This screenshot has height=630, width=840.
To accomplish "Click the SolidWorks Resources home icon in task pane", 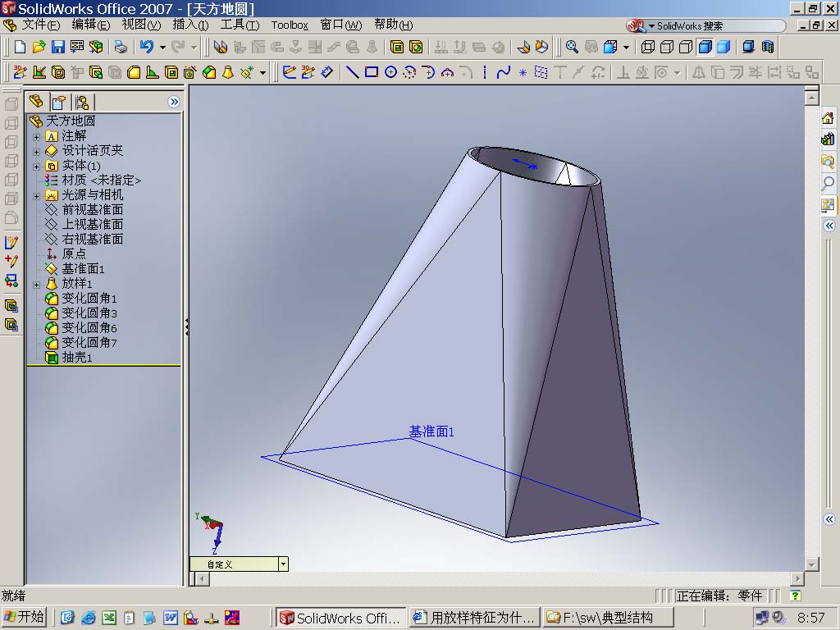I will 829,117.
